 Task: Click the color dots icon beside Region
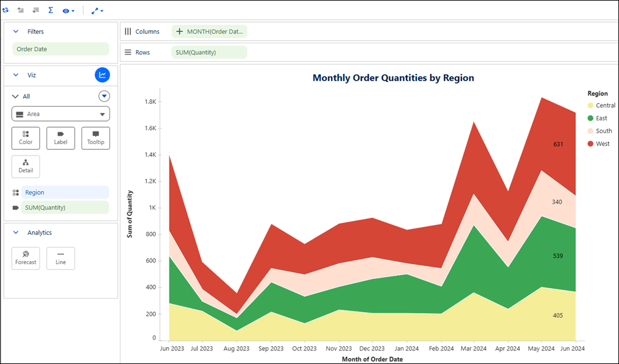click(x=16, y=192)
